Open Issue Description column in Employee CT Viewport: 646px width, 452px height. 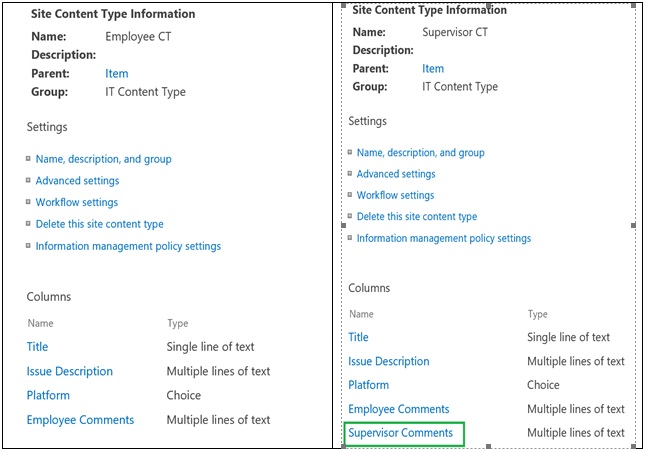tap(70, 372)
